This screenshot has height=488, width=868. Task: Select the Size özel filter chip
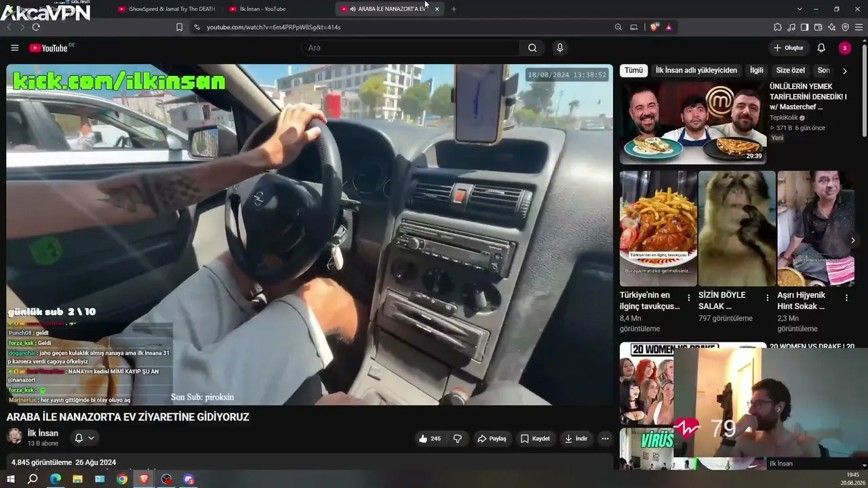790,70
